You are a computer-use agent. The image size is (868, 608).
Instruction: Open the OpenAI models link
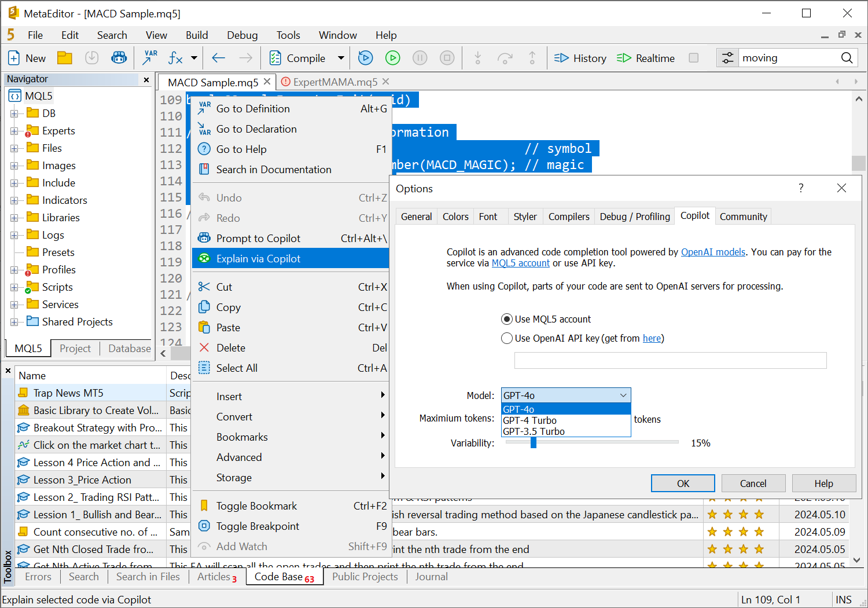click(x=713, y=252)
